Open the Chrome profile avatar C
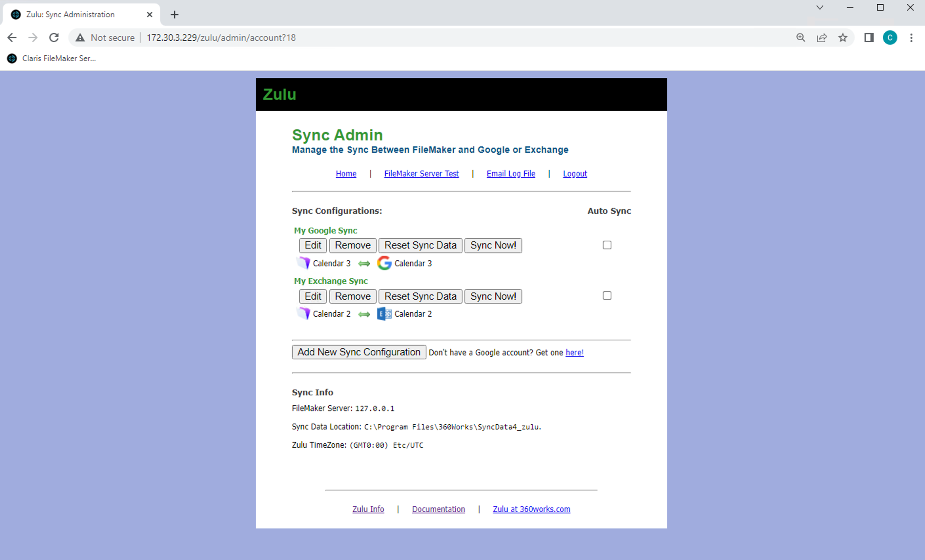 [890, 37]
